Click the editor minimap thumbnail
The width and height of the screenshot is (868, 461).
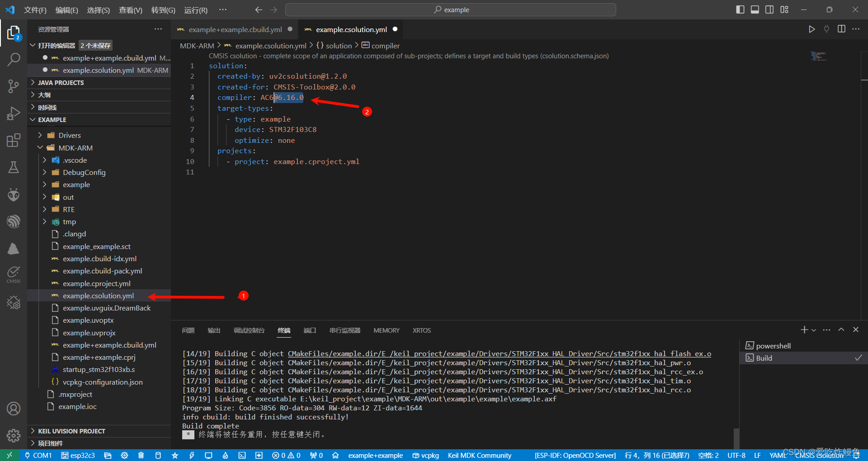pyautogui.click(x=819, y=56)
